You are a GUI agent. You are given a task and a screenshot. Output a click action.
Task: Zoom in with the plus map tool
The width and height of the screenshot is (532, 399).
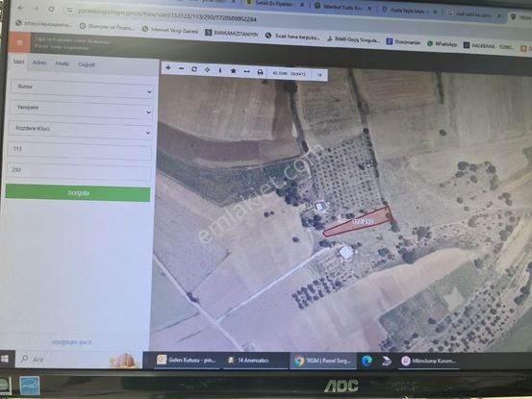pos(168,68)
